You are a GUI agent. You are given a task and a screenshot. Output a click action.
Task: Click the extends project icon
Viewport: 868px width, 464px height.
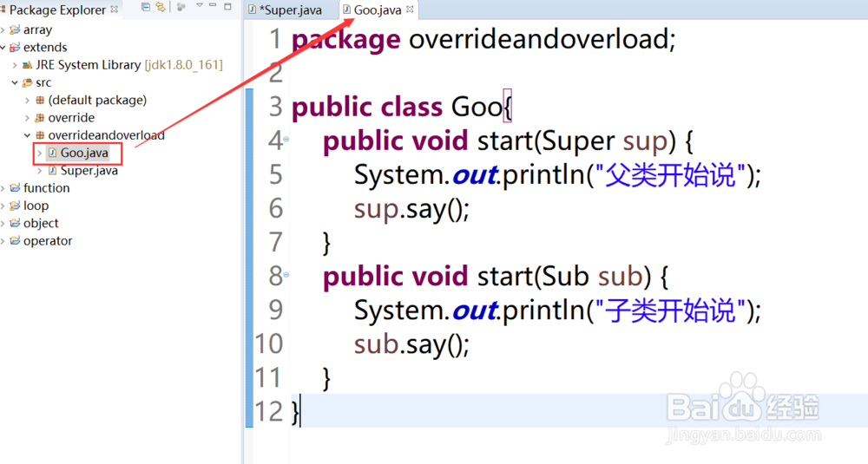click(15, 47)
